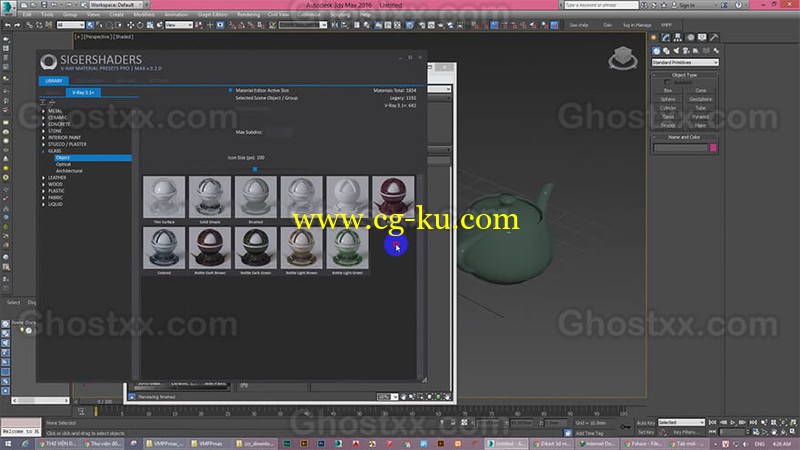Open the Graph Editors menu

212,15
